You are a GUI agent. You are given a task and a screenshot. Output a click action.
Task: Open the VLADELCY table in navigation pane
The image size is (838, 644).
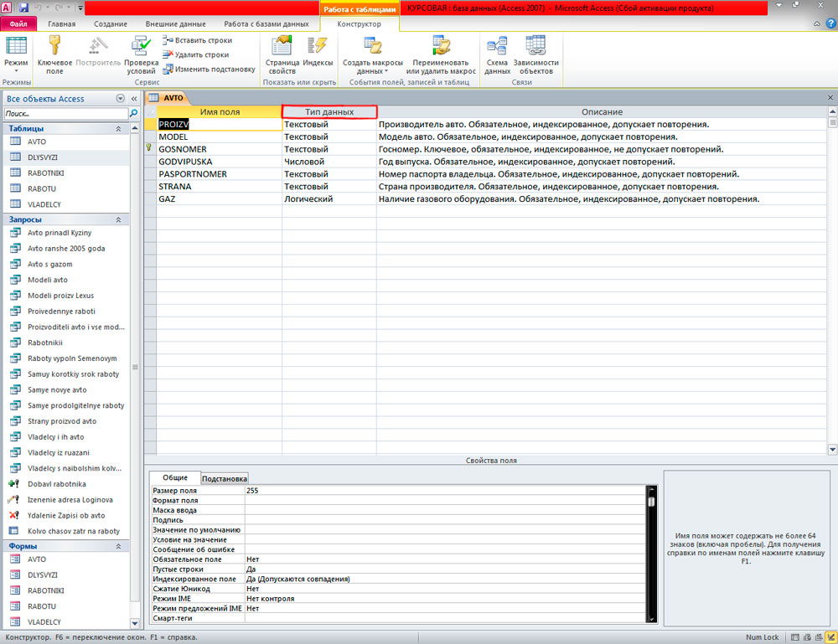tap(44, 204)
